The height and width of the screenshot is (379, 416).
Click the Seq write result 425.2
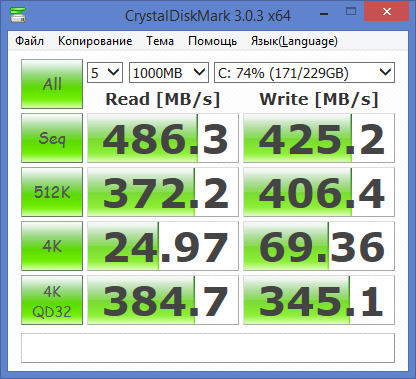pyautogui.click(x=319, y=138)
